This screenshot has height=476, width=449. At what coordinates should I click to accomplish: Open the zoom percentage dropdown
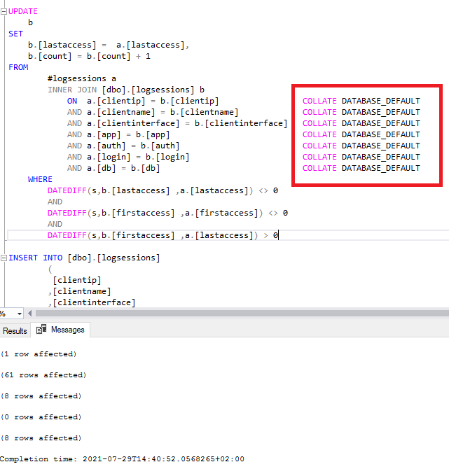pos(20,314)
